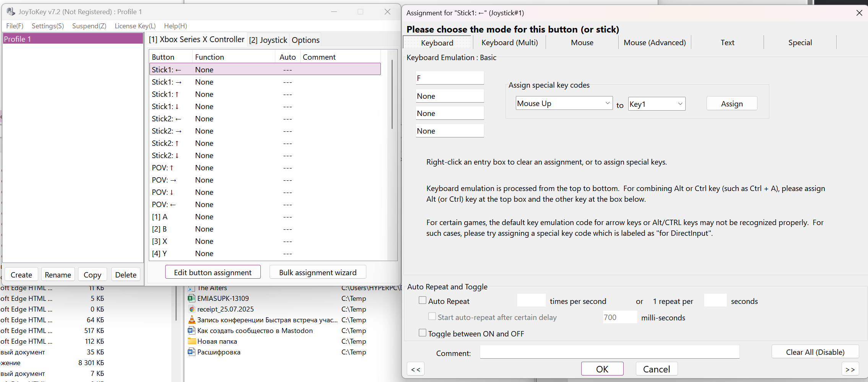This screenshot has height=382, width=868.
Task: Enable the Auto Repeat checkbox
Action: tap(423, 300)
